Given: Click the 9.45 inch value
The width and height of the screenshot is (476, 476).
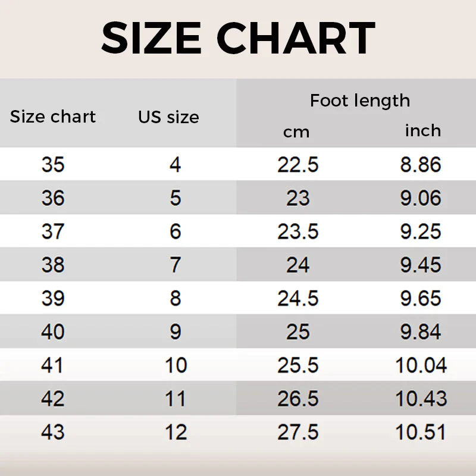Looking at the screenshot, I should [421, 265].
